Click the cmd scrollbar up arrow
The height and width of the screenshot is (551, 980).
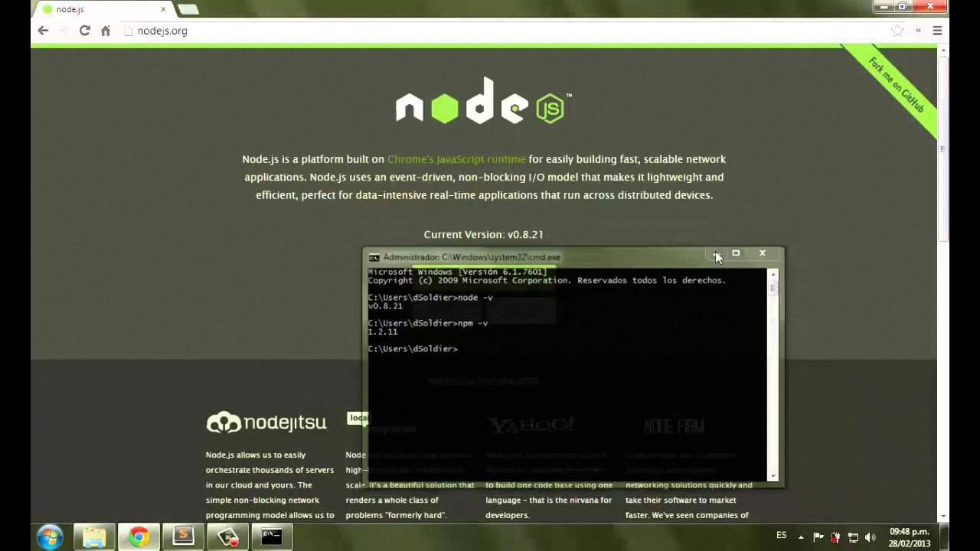click(773, 273)
